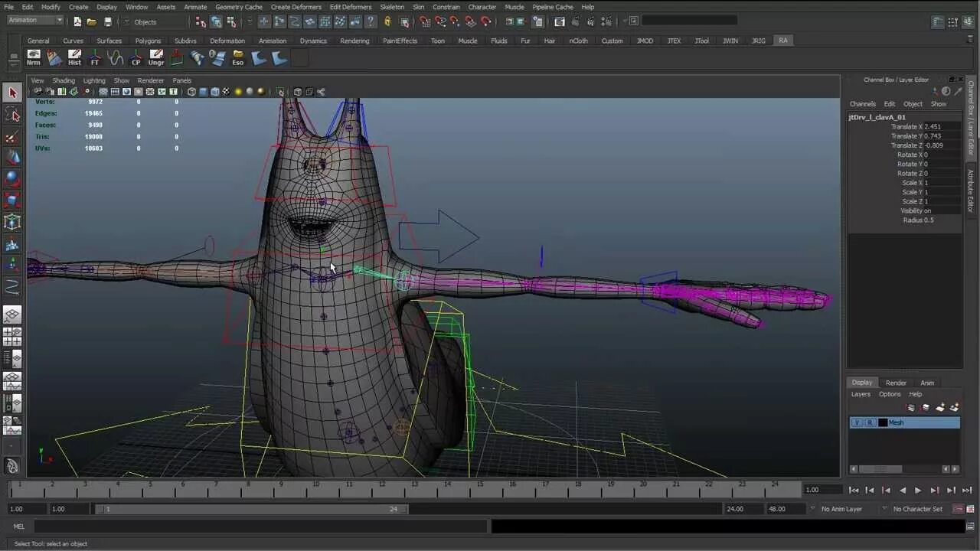Click the Hist shelf button
The image size is (980, 551).
coord(74,57)
